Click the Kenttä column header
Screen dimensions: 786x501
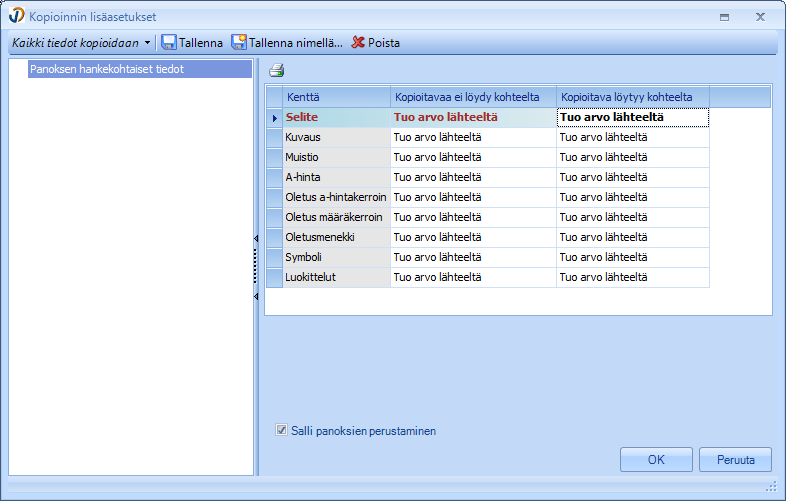coord(336,97)
